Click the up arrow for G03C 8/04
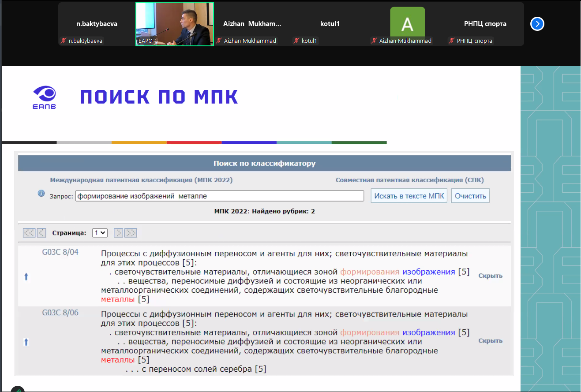This screenshot has width=581, height=392. pyautogui.click(x=26, y=276)
